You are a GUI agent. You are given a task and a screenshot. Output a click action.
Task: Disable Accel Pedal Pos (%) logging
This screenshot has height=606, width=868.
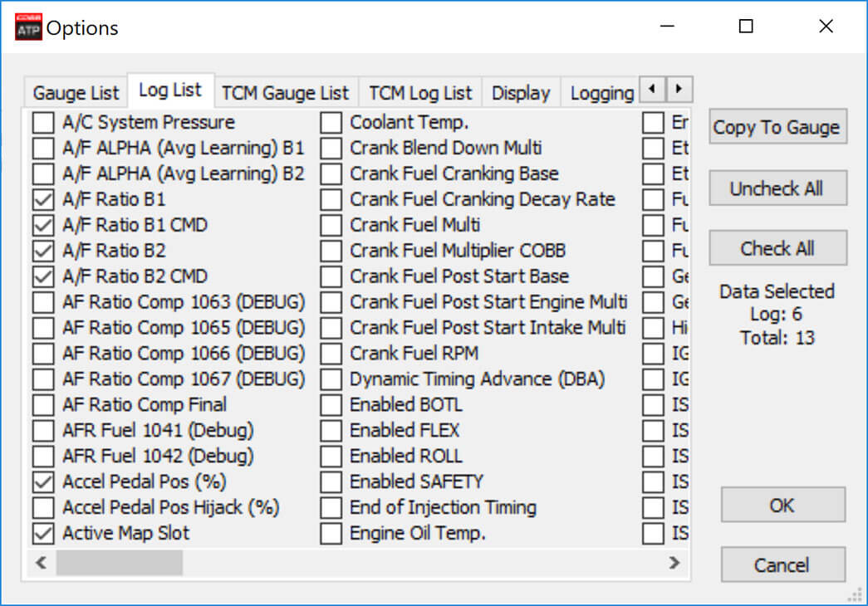click(42, 481)
